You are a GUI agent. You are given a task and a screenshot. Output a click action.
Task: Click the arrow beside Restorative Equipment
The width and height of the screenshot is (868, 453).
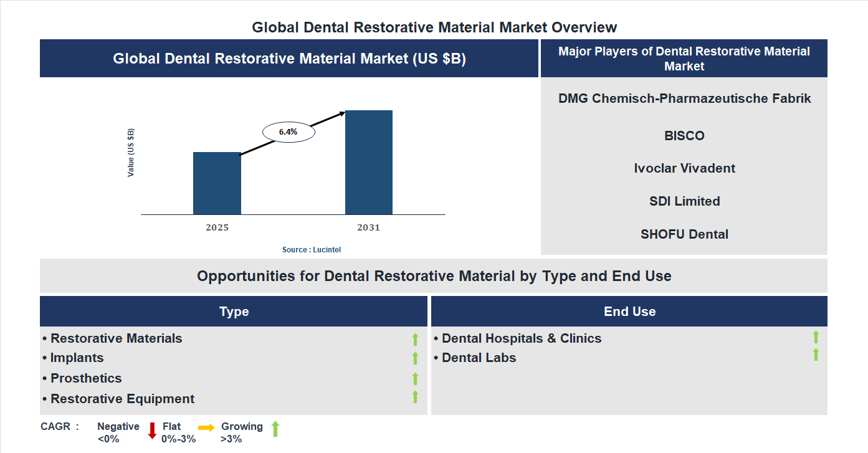coord(415,395)
